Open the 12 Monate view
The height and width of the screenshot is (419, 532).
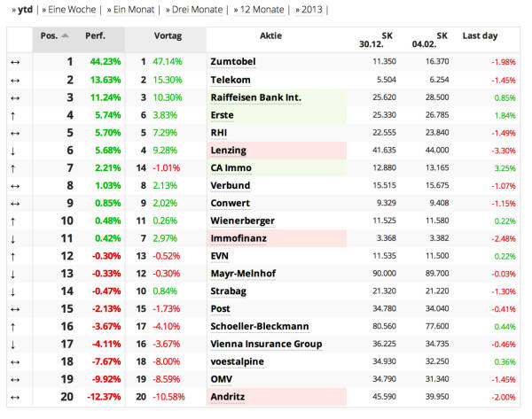click(258, 10)
